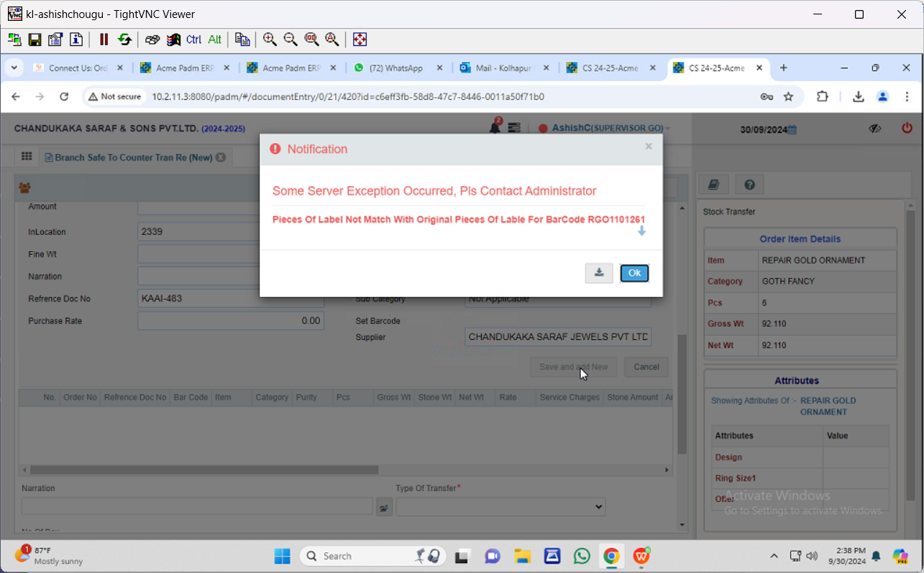Toggle the Alt key toolbar button
Screen dimensions: 924x573
pyautogui.click(x=214, y=40)
